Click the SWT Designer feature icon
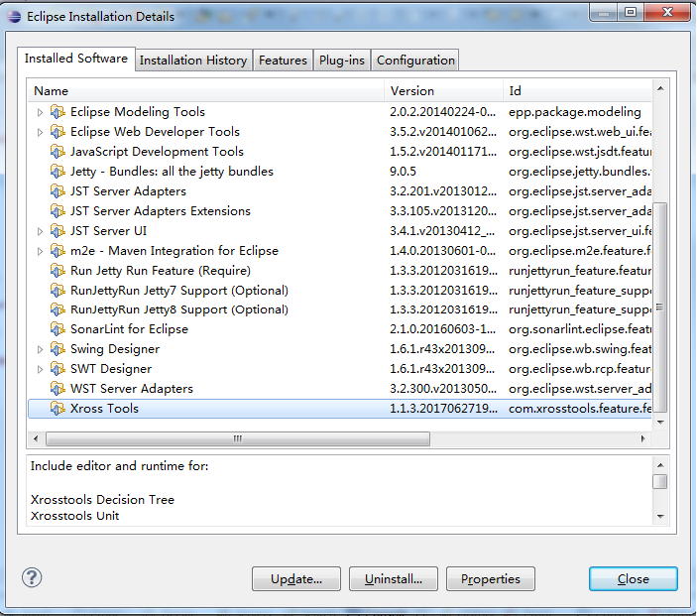The width and height of the screenshot is (697, 616). [x=58, y=369]
